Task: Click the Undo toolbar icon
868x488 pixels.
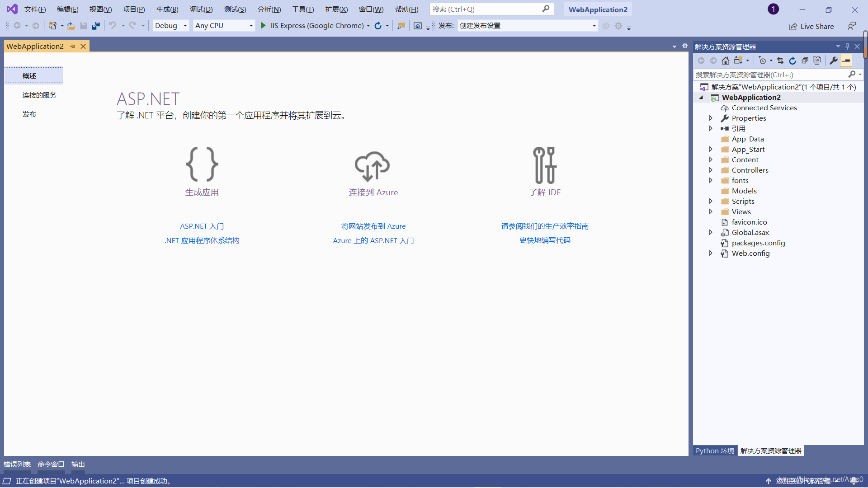Action: 113,25
